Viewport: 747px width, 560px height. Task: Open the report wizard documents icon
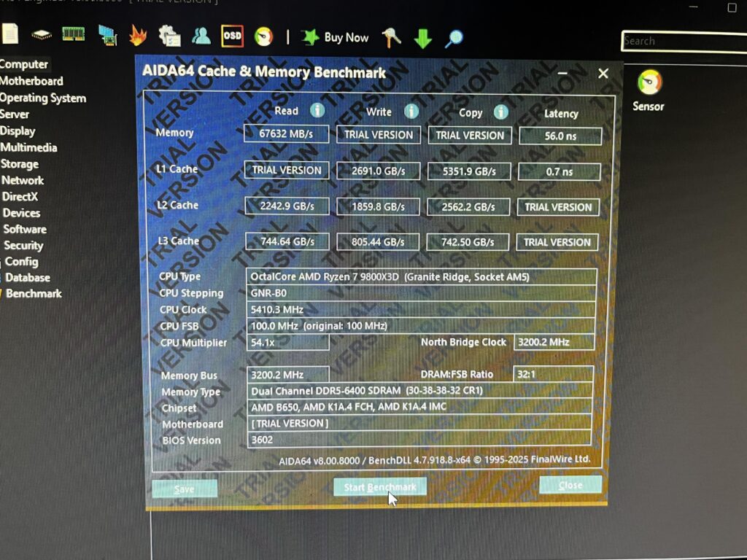(x=169, y=36)
